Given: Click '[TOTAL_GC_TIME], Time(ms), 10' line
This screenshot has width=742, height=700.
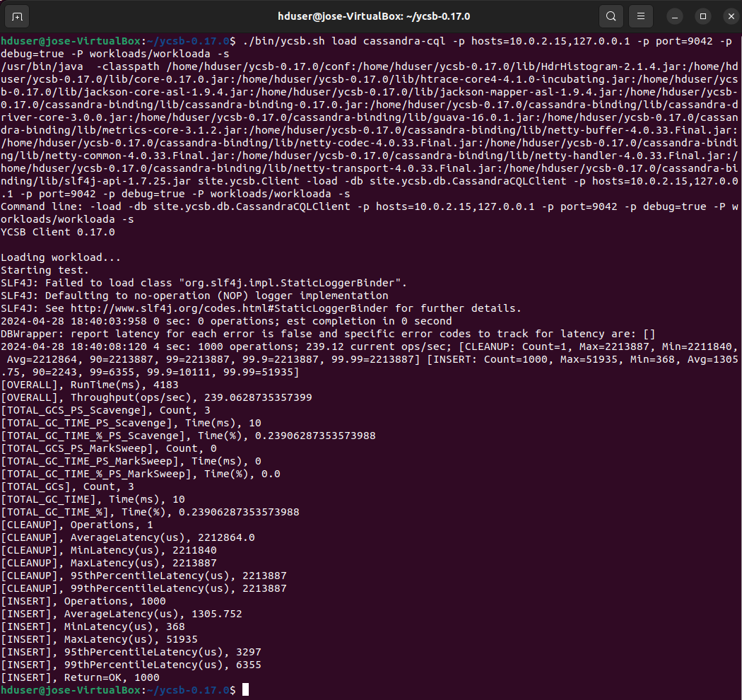Looking at the screenshot, I should tap(93, 500).
